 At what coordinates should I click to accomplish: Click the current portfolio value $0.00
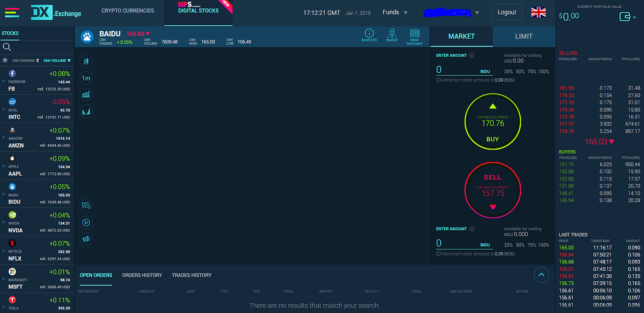[569, 16]
